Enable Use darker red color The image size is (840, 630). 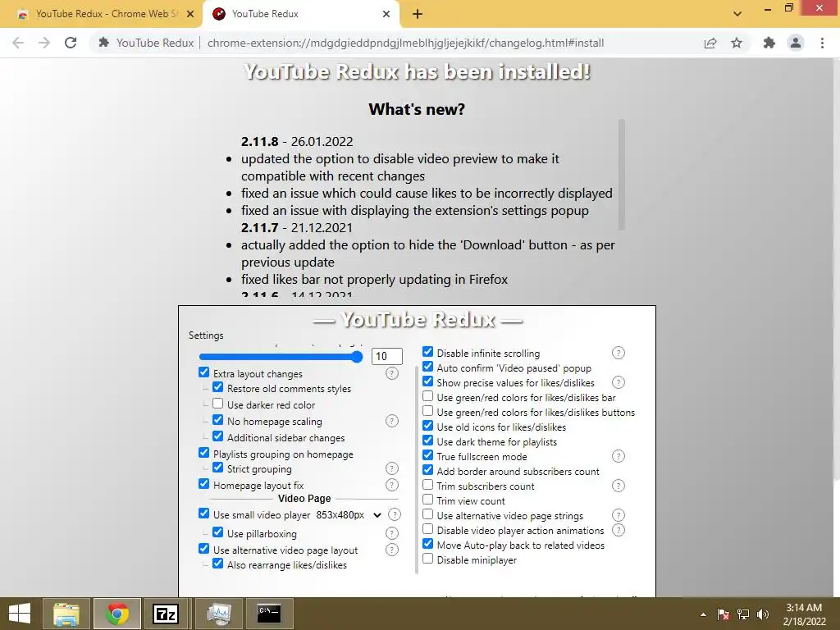point(217,404)
